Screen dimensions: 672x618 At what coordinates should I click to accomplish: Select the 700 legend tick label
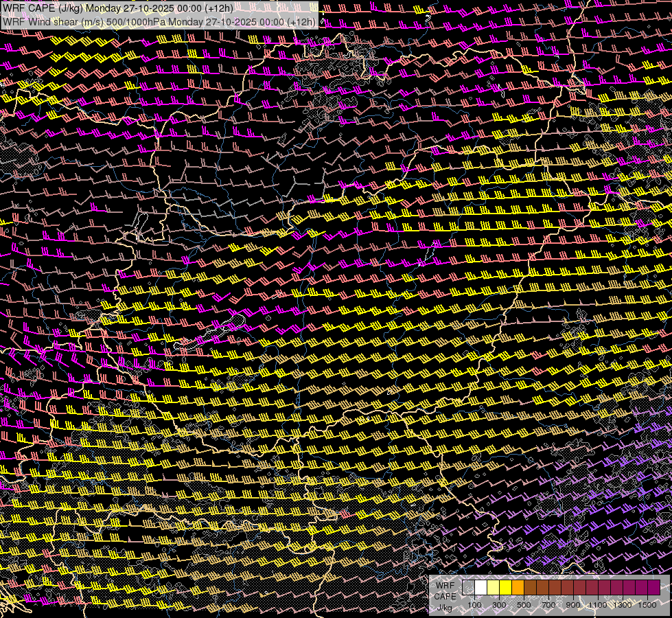pos(548,605)
